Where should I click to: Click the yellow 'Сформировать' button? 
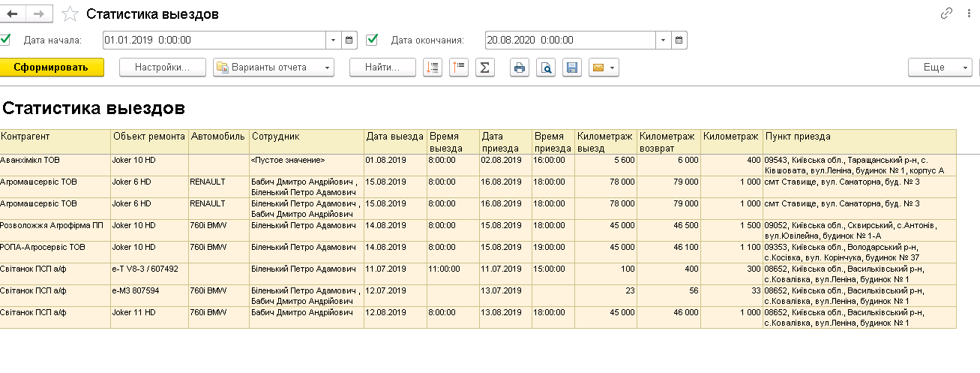[x=51, y=68]
